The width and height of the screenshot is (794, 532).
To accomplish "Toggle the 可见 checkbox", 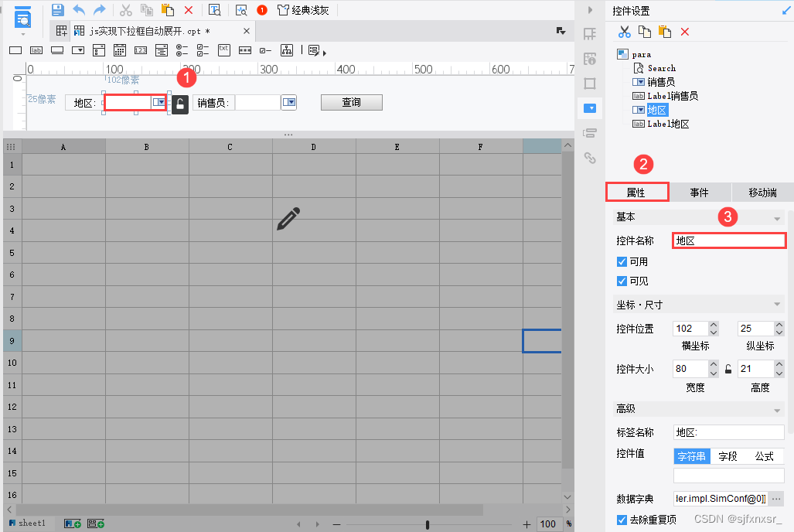I will (622, 281).
